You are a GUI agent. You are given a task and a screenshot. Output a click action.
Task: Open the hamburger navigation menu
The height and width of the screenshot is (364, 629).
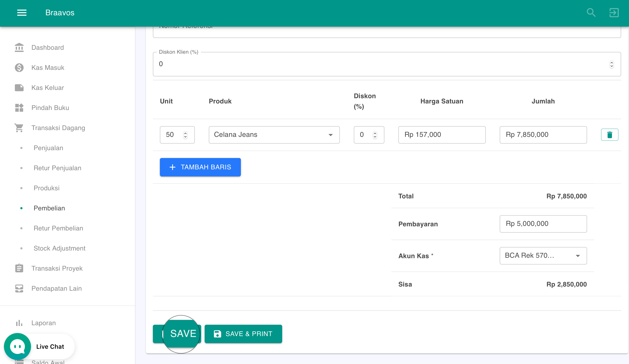pos(22,12)
